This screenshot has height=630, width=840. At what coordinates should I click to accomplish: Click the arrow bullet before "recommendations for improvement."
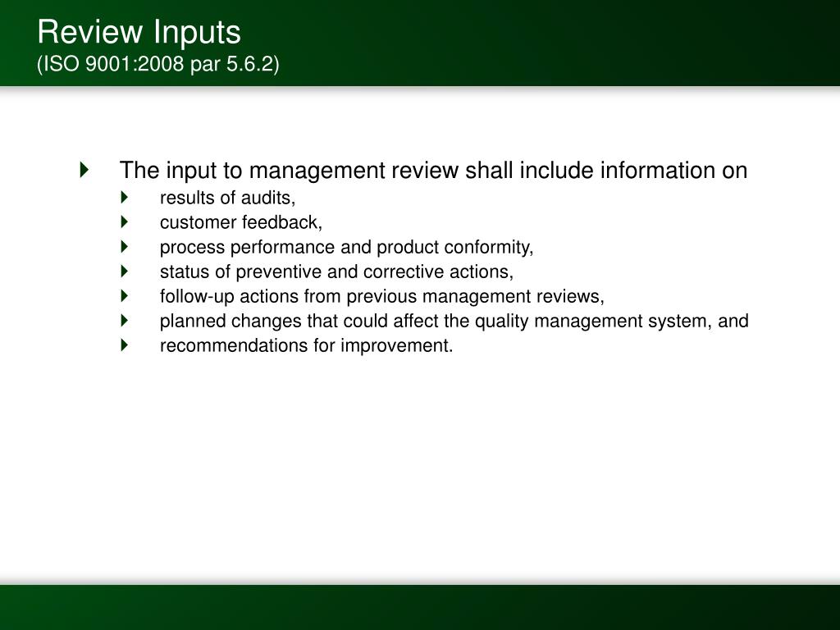pos(125,345)
